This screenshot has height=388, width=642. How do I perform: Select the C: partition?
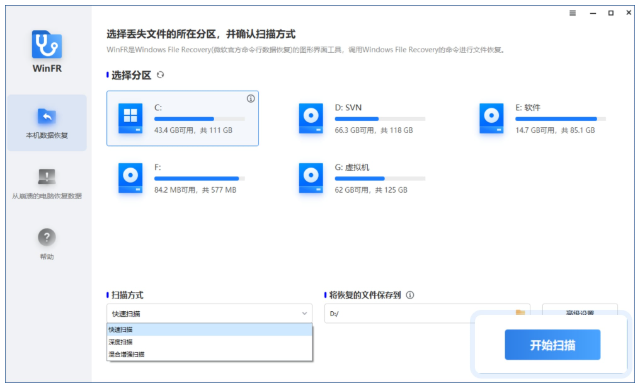(x=183, y=118)
